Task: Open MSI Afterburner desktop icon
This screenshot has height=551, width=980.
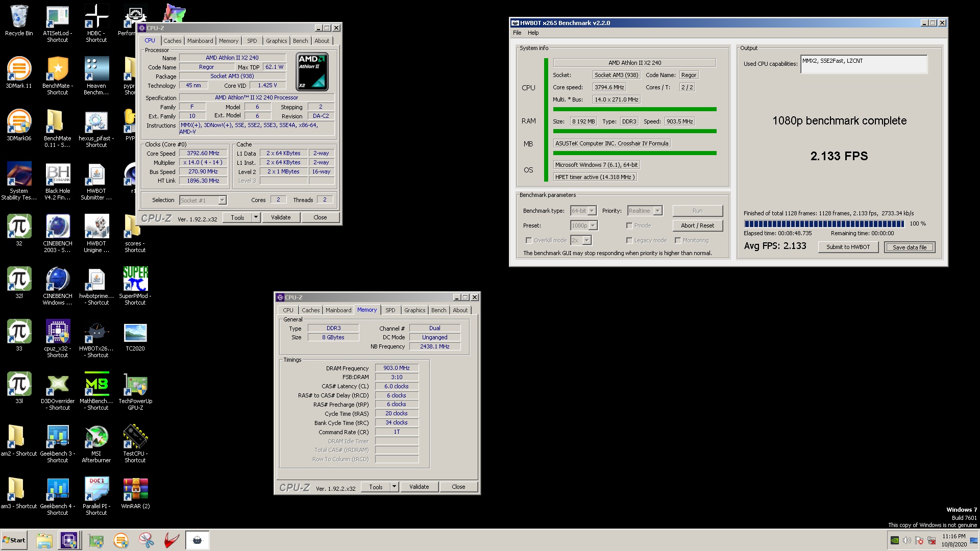Action: click(96, 443)
